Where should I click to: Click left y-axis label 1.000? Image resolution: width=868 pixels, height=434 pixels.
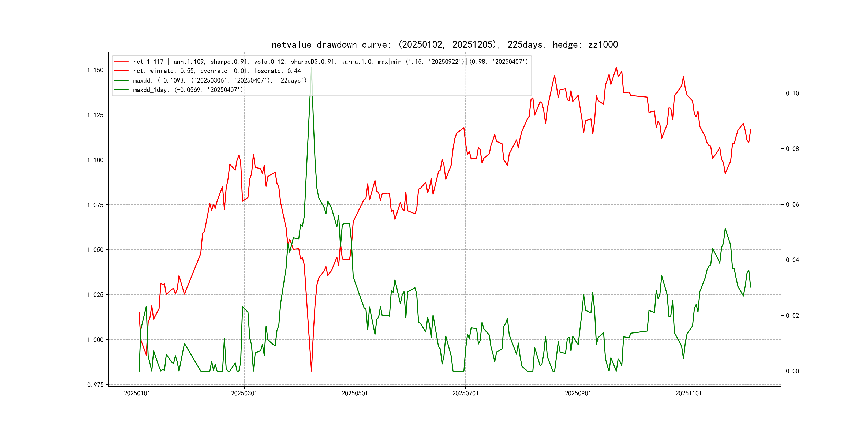pyautogui.click(x=95, y=340)
